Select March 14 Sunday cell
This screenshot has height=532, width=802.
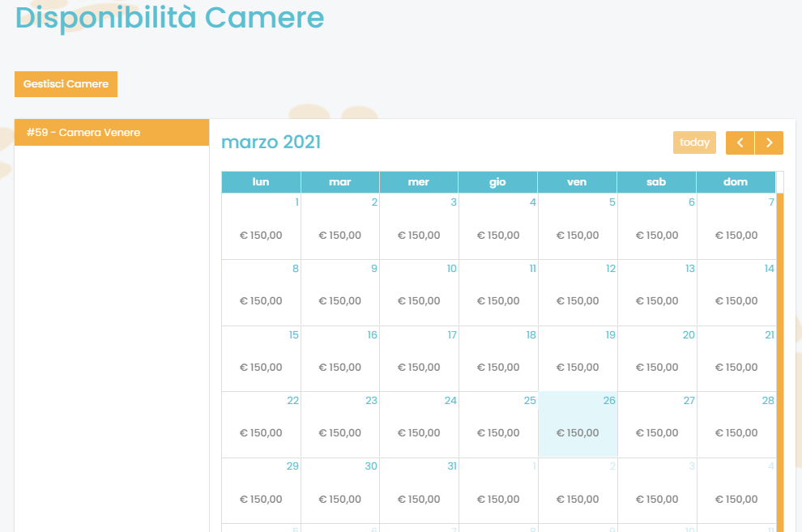click(x=736, y=292)
